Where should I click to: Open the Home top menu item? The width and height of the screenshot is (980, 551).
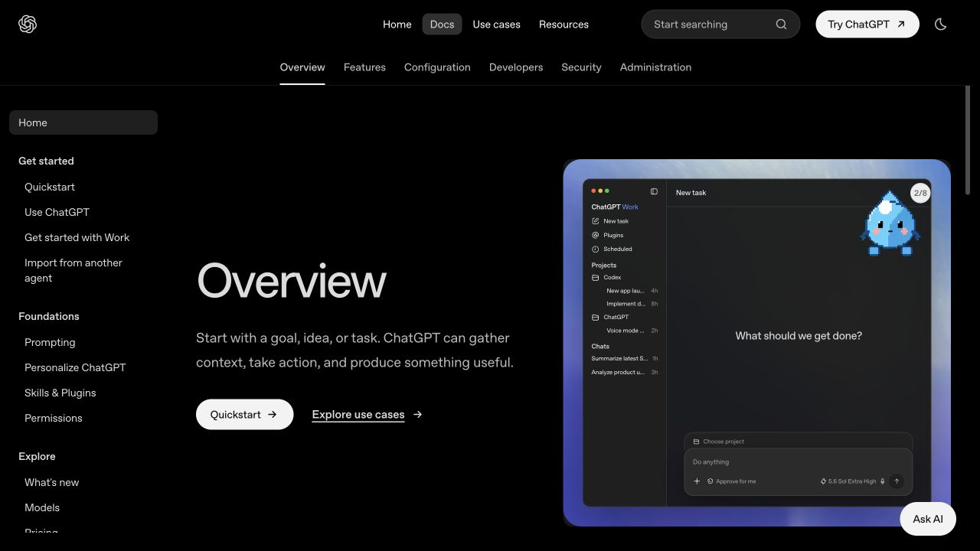click(397, 24)
